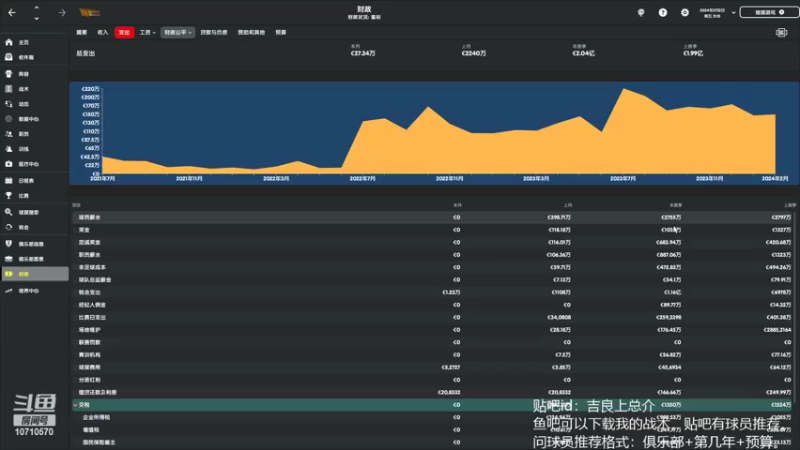Open the 日程表 schedule calendar icon
The width and height of the screenshot is (800, 450).
click(9, 180)
